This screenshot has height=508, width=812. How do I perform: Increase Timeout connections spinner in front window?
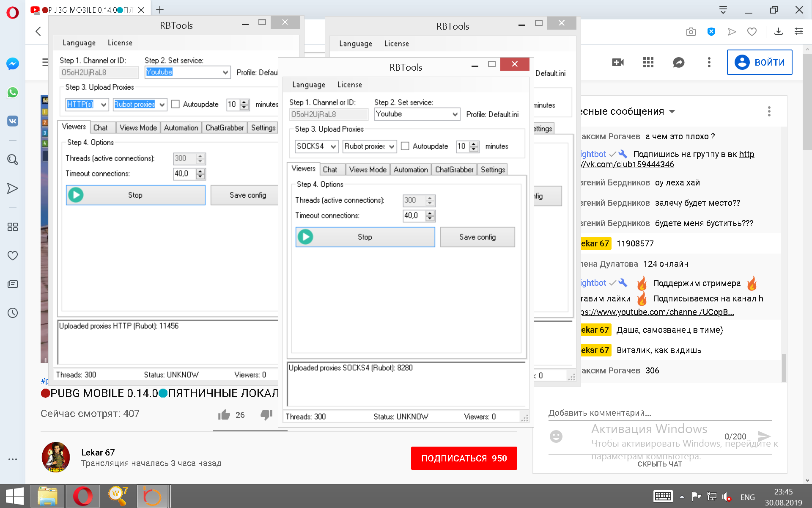(430, 213)
